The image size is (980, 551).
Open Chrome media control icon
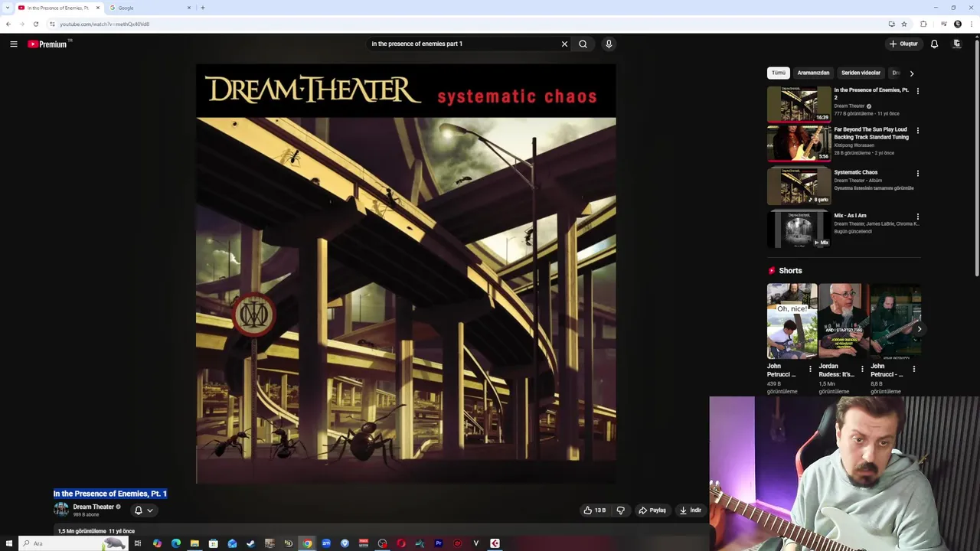point(944,24)
